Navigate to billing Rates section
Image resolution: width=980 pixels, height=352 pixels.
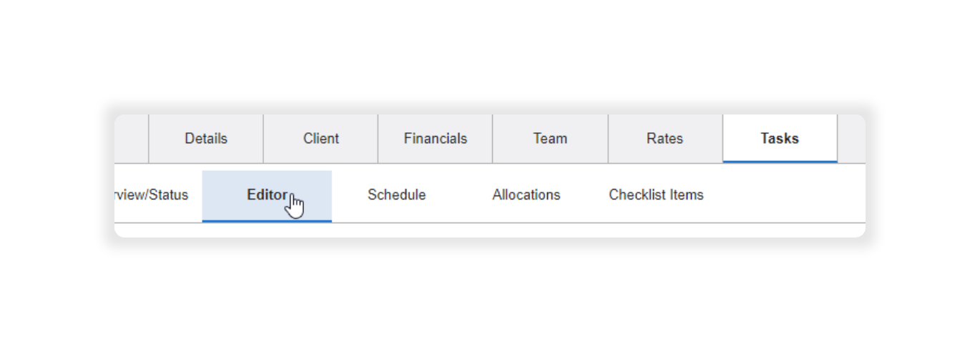pyautogui.click(x=665, y=139)
